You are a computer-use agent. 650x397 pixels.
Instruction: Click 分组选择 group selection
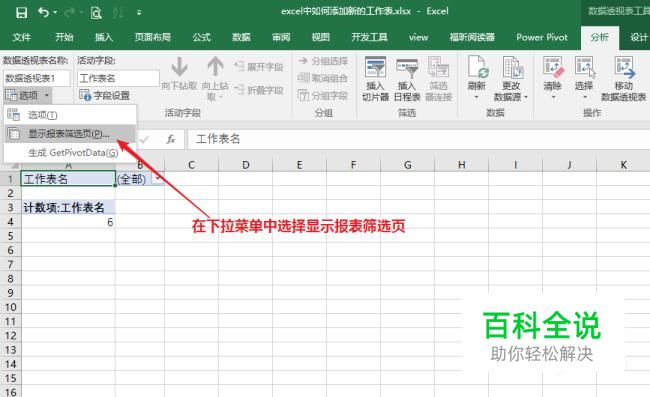(x=323, y=61)
